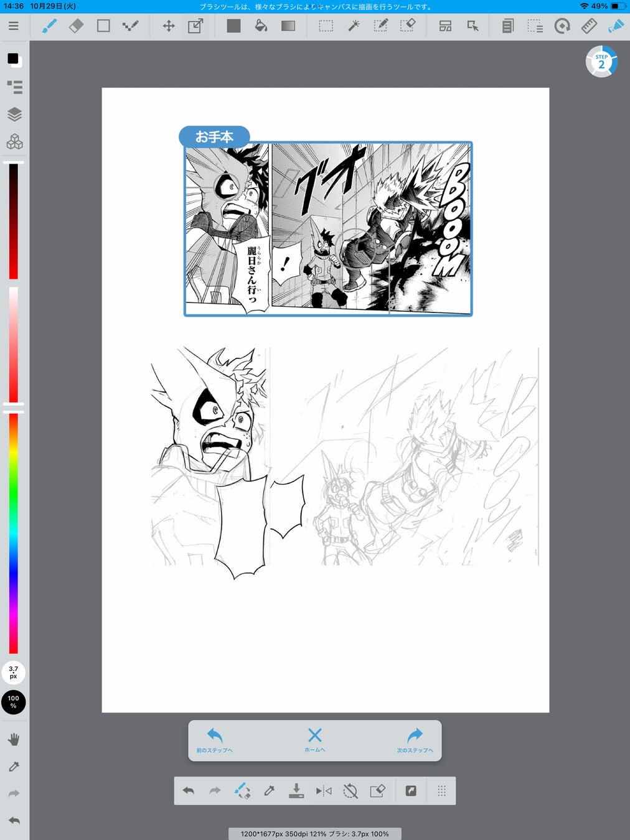Return home via ホームへ button
The height and width of the screenshot is (840, 630).
315,740
